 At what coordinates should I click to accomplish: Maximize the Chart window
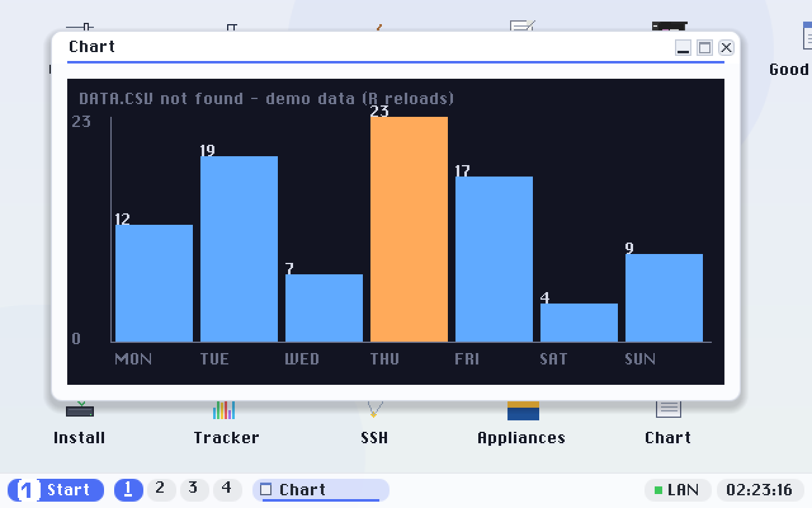click(x=705, y=48)
